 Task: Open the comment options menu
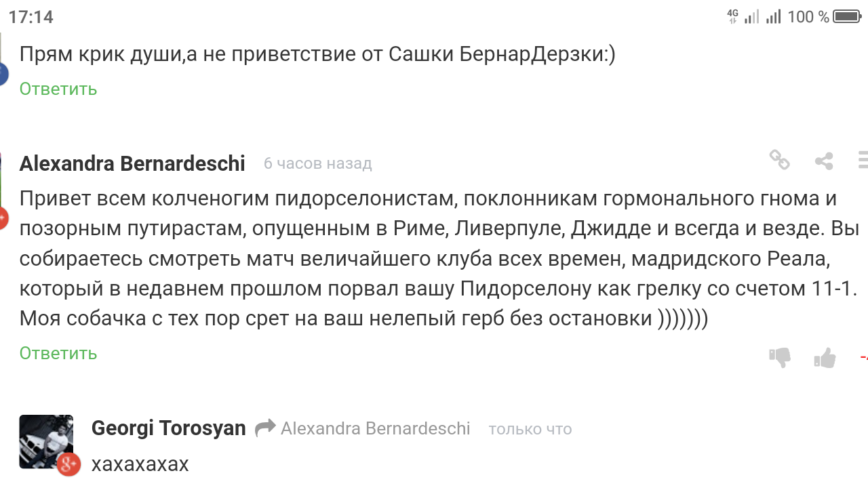click(864, 161)
